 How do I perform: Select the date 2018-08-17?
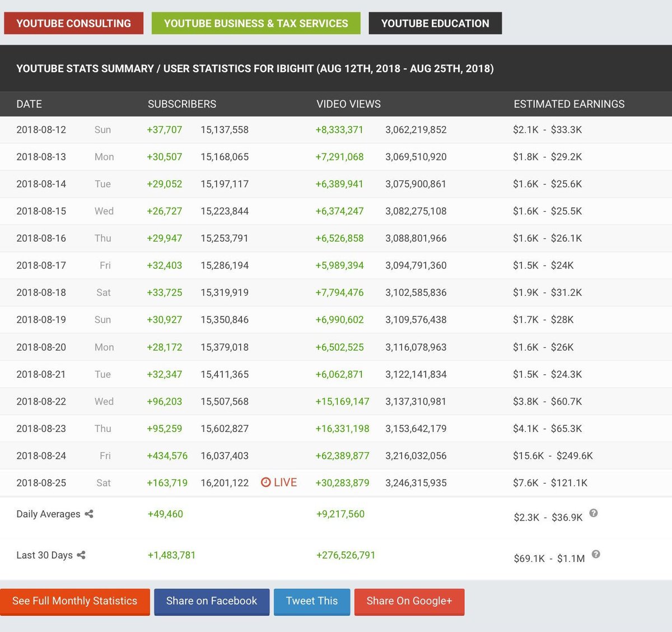pos(41,266)
